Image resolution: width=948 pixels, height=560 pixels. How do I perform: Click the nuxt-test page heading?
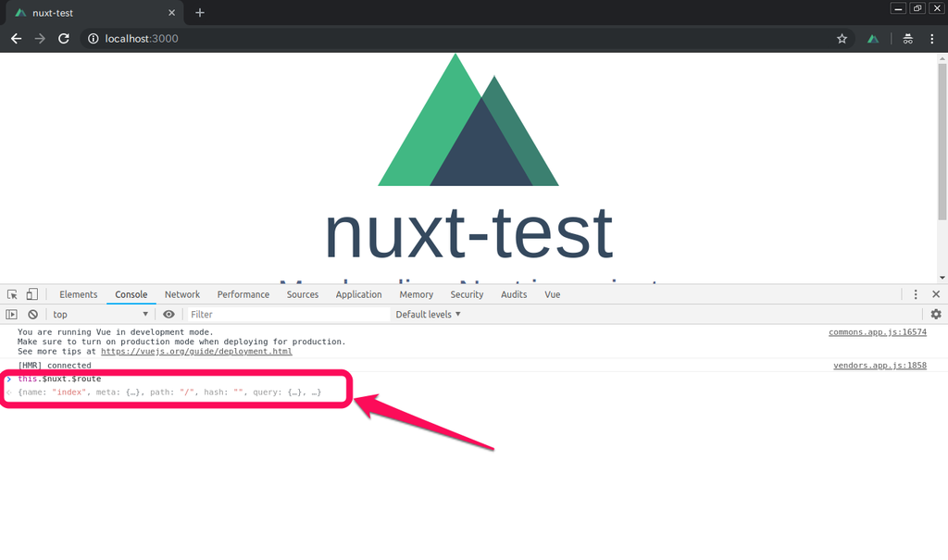tap(468, 233)
